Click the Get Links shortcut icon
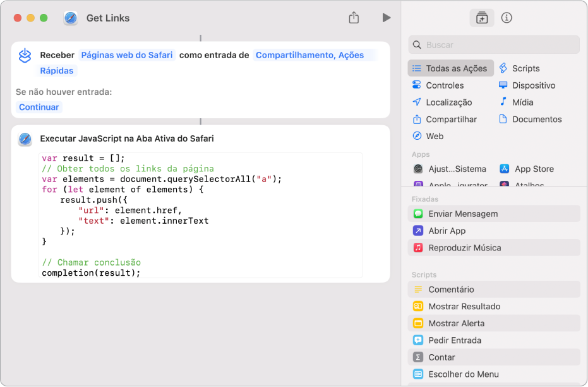 click(71, 18)
